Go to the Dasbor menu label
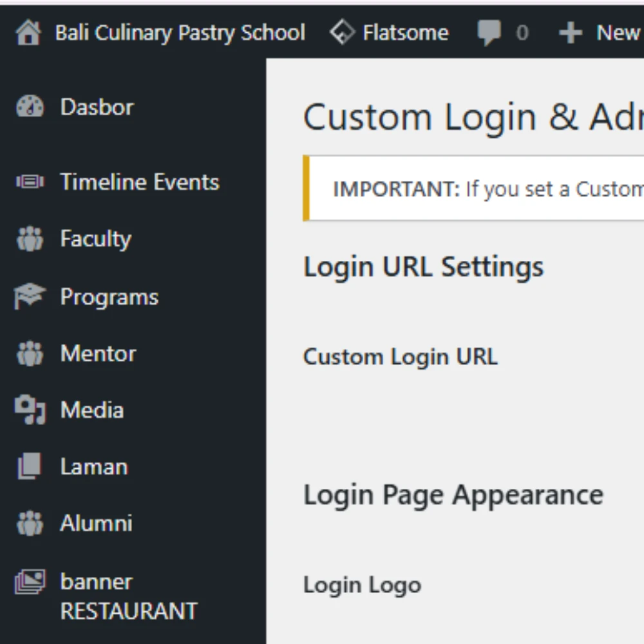The image size is (644, 644). pos(97,107)
